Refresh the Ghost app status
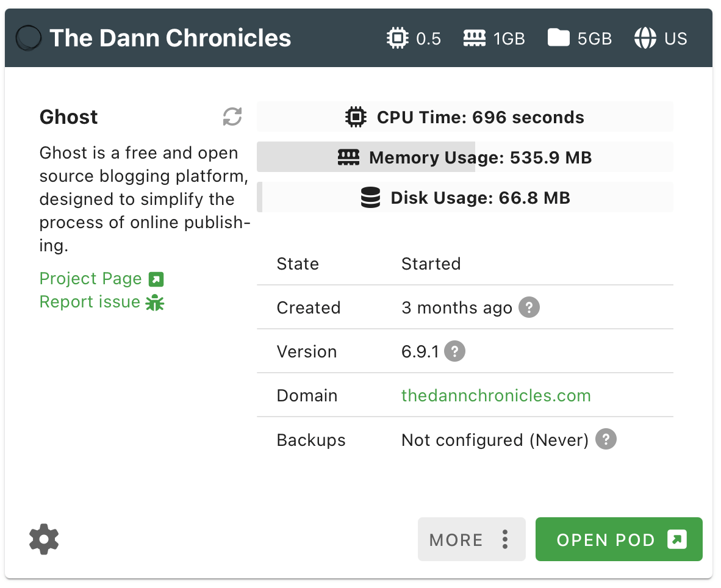The width and height of the screenshot is (721, 588). click(231, 117)
